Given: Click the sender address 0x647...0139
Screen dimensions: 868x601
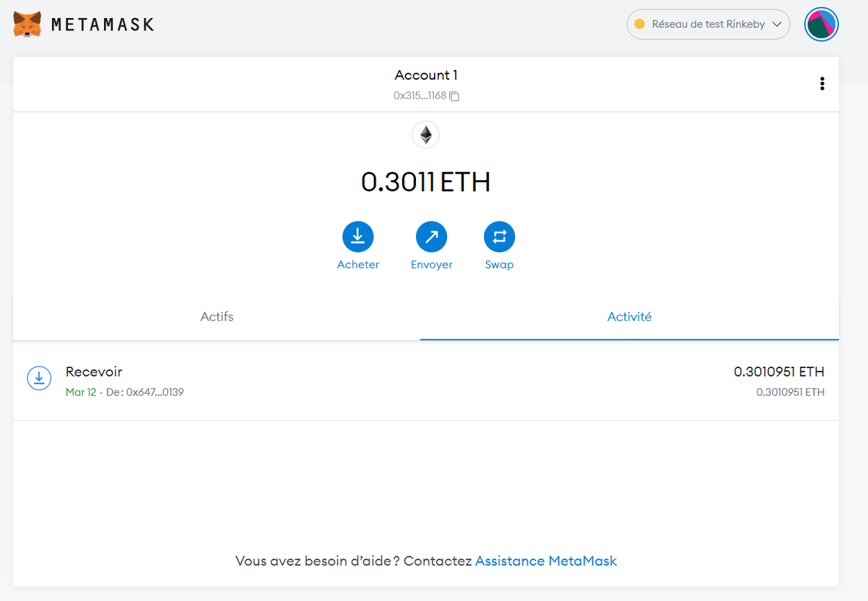Looking at the screenshot, I should 153,393.
